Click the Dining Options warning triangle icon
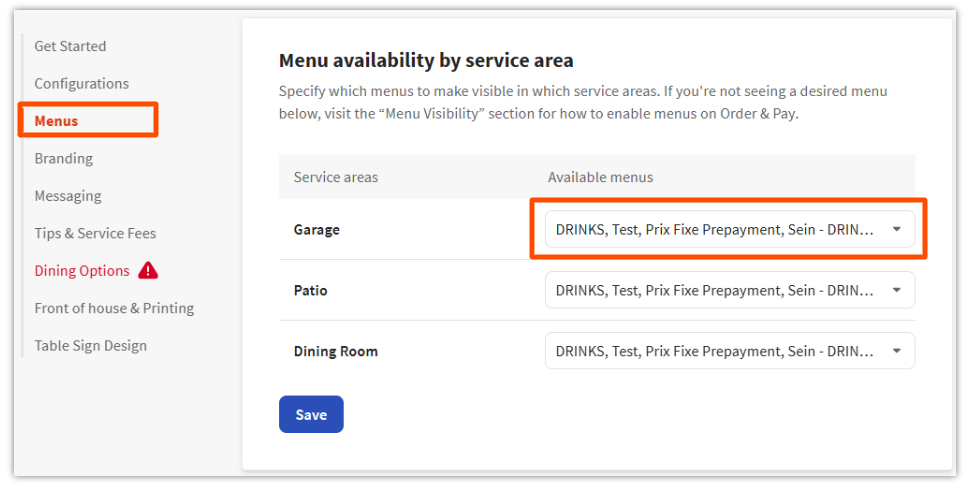 pos(148,270)
